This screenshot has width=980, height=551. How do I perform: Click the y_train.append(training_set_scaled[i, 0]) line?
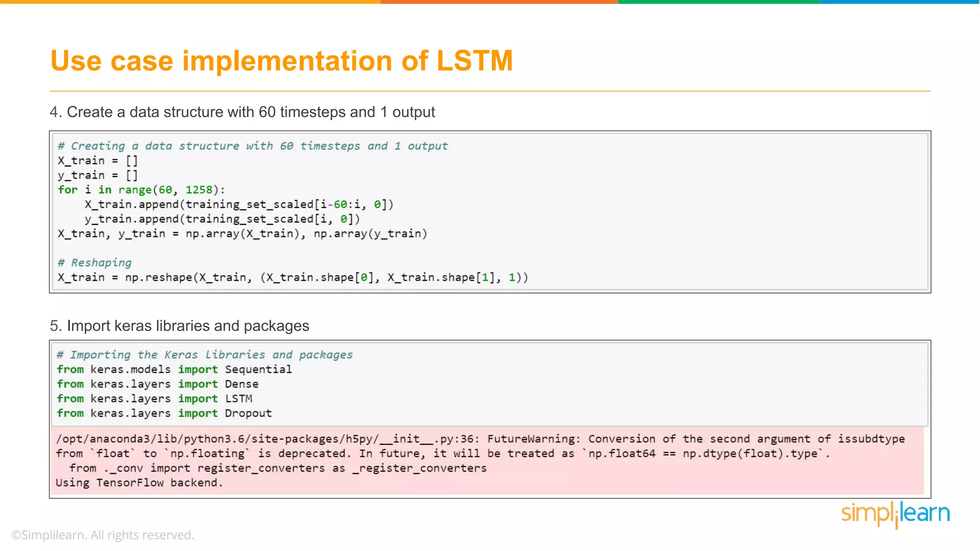click(x=223, y=219)
